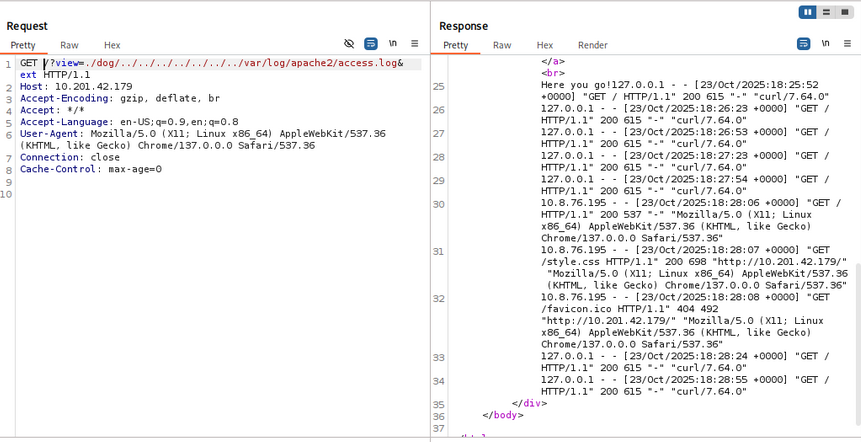Select the Request Pretty tab
Screen dimensions: 861x442
(23, 45)
